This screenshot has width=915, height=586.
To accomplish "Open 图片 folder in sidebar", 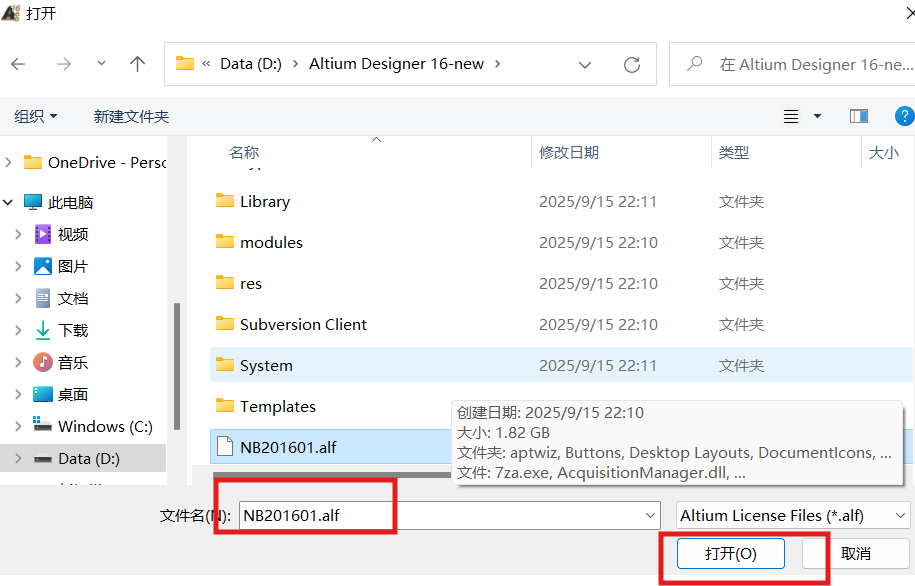I will click(61, 267).
